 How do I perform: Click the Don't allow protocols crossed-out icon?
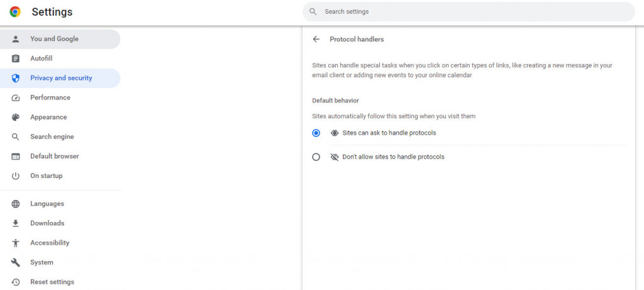point(335,157)
